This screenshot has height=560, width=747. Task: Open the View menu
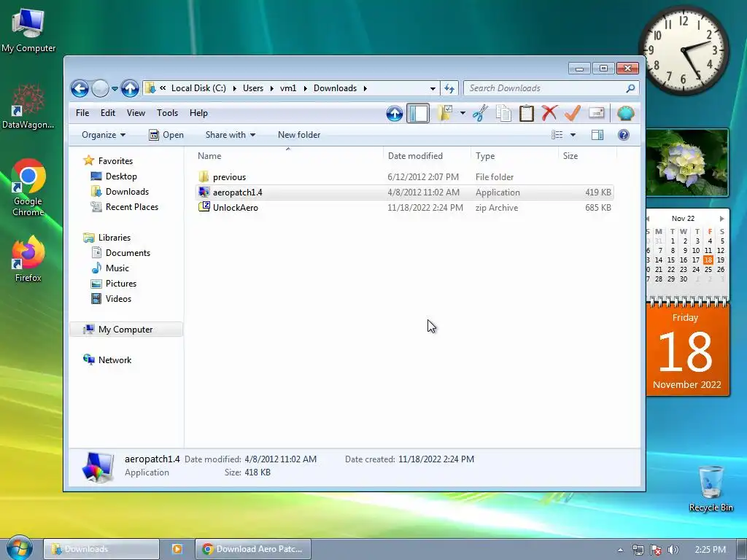tap(136, 113)
